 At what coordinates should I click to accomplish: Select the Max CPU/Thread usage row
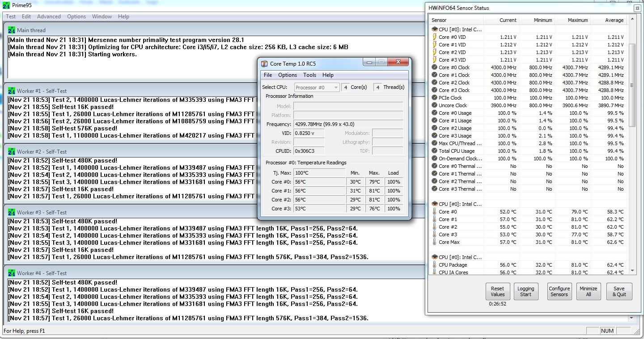tap(528, 143)
